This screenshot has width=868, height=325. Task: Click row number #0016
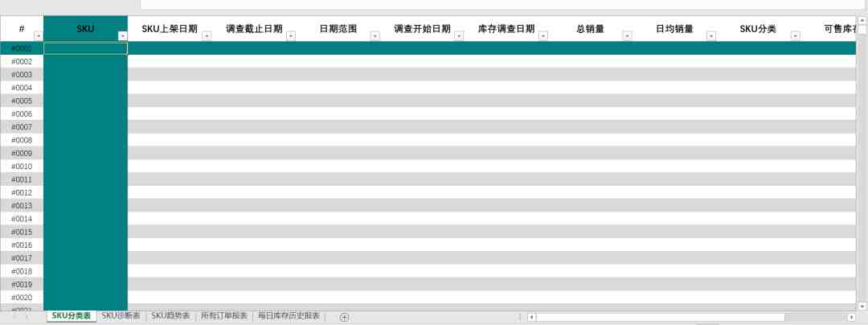[x=22, y=245]
